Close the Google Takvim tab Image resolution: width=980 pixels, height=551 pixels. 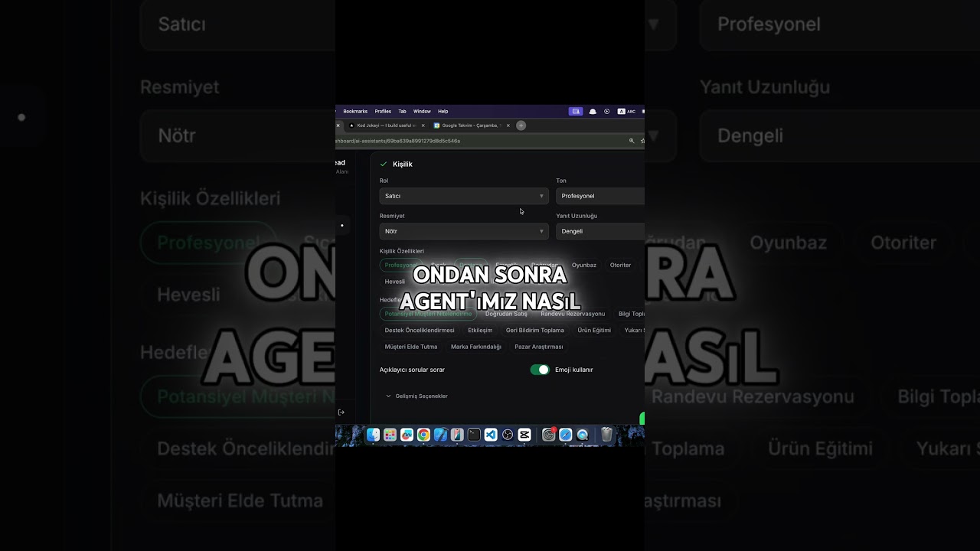(x=508, y=126)
